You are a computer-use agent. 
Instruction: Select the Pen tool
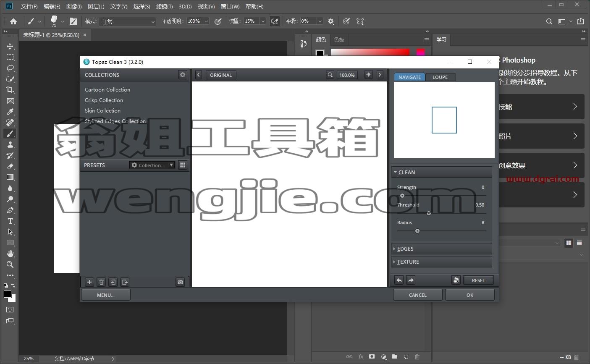(10, 210)
